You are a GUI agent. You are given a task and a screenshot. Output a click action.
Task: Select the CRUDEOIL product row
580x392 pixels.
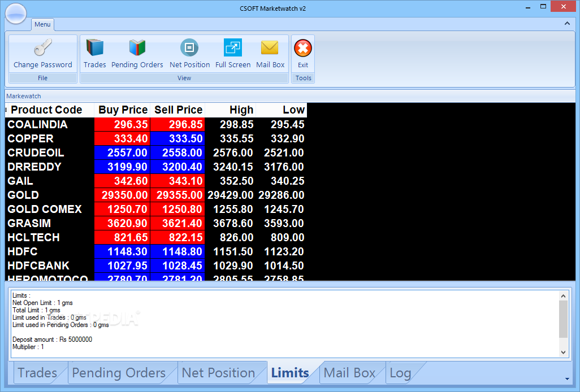[36, 153]
